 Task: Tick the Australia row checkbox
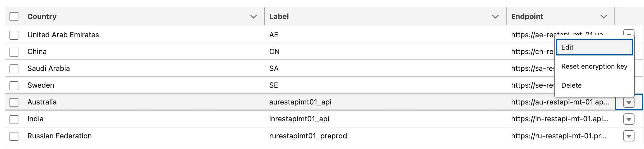coord(14,103)
